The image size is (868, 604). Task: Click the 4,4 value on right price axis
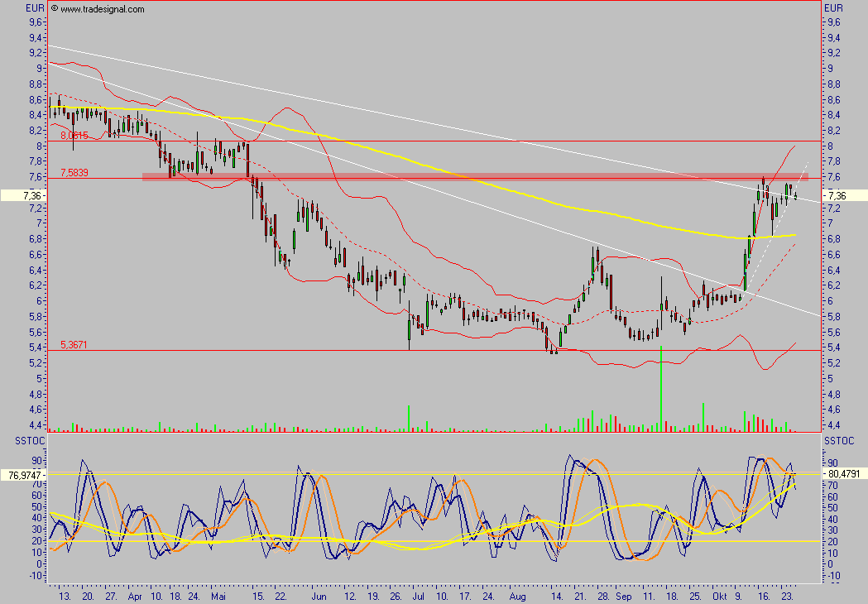(834, 425)
